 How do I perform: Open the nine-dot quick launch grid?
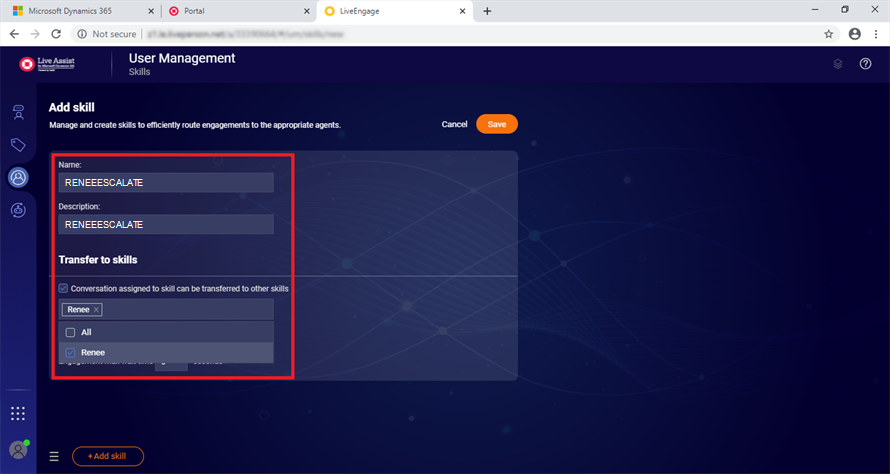(18, 413)
